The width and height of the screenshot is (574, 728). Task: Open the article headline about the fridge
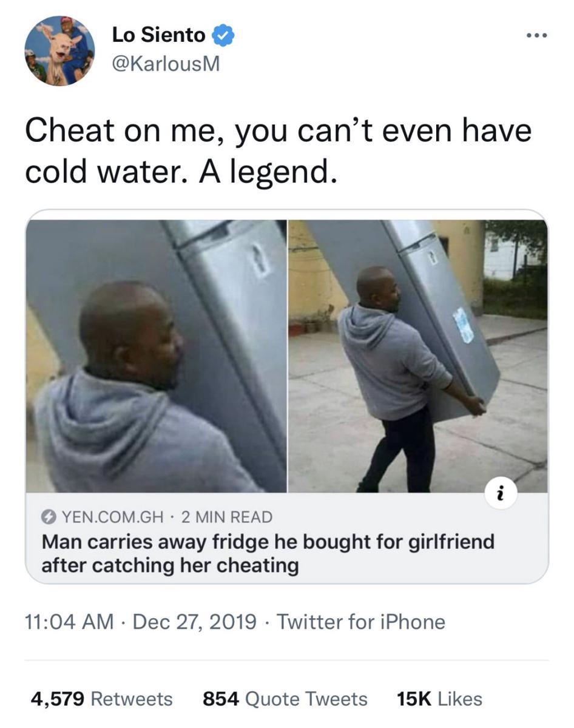268,553
